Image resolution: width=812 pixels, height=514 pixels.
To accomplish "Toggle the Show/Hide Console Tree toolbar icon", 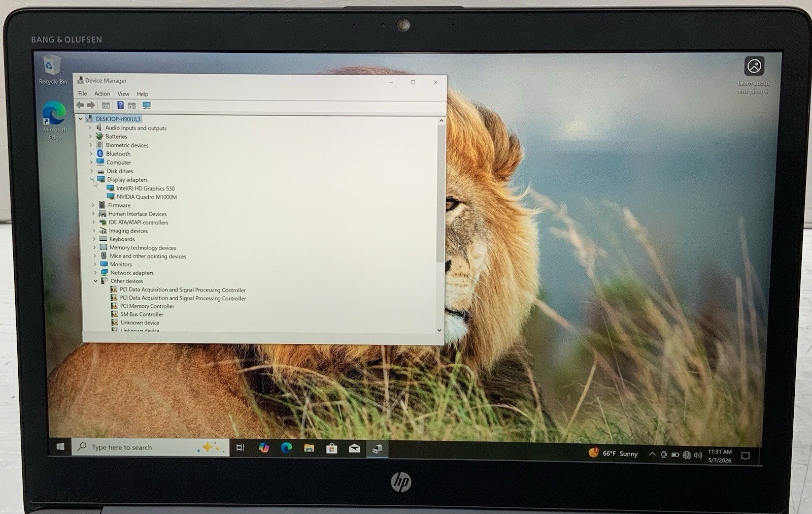I will point(106,106).
